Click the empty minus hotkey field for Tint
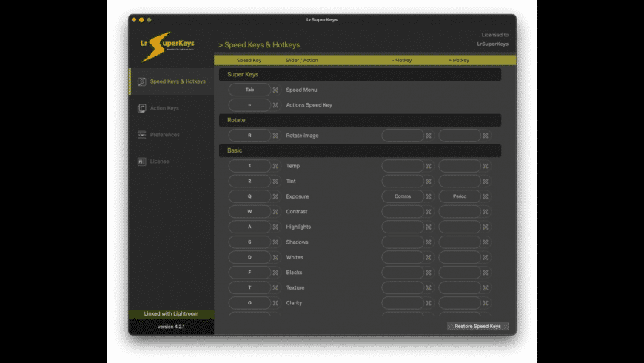644x363 pixels. click(403, 181)
